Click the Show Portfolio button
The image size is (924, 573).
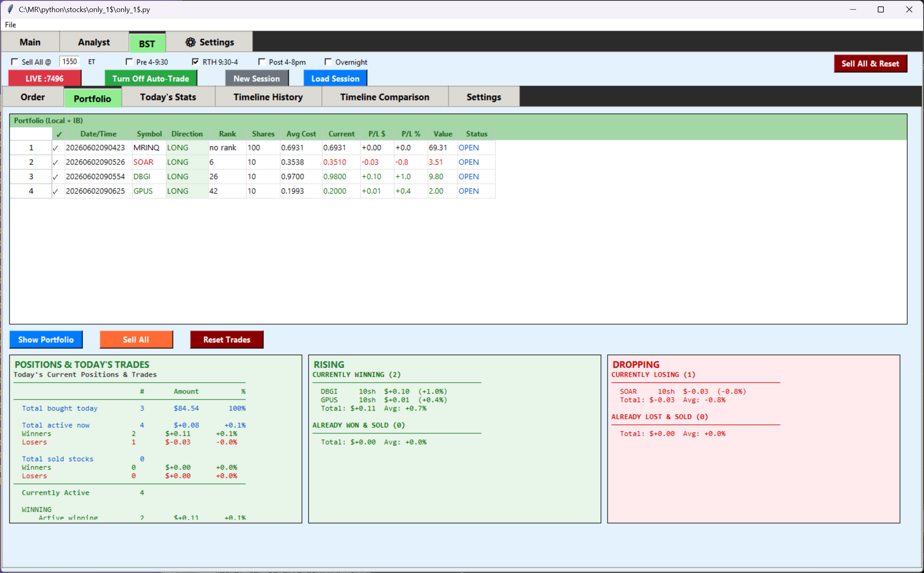(x=46, y=340)
